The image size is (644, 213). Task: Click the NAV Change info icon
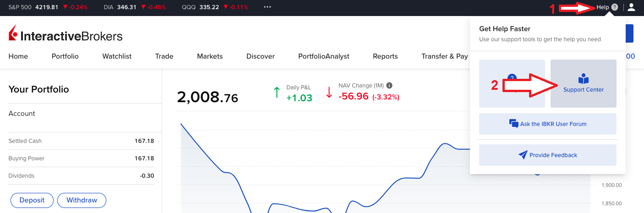point(389,86)
